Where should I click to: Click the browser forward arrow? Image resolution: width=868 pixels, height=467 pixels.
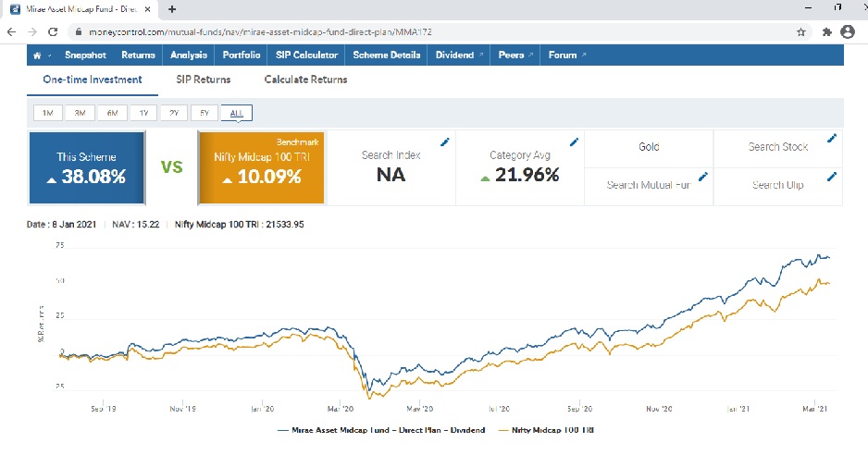pos(32,32)
